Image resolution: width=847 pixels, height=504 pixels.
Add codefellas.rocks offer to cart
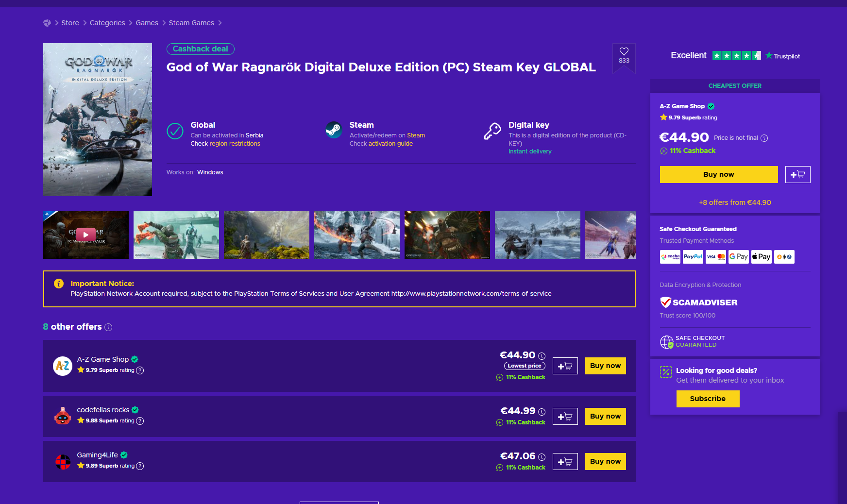(x=565, y=417)
